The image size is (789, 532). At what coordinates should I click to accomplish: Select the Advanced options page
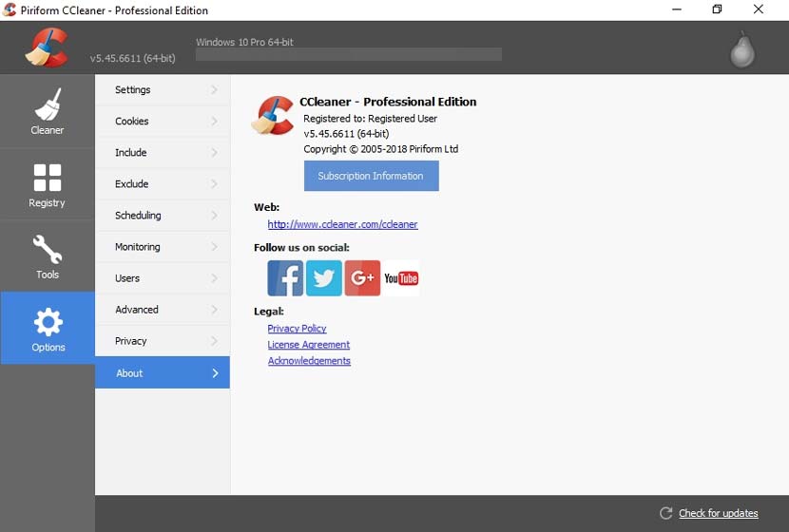coord(163,310)
